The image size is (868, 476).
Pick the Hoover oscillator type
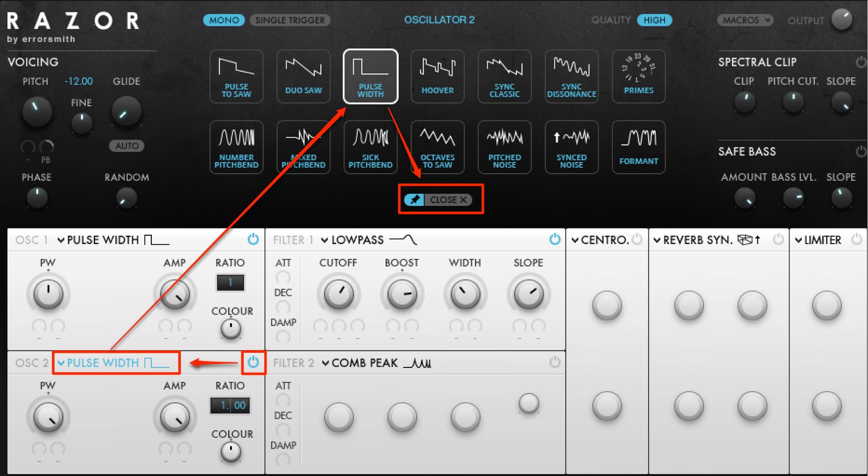point(437,76)
